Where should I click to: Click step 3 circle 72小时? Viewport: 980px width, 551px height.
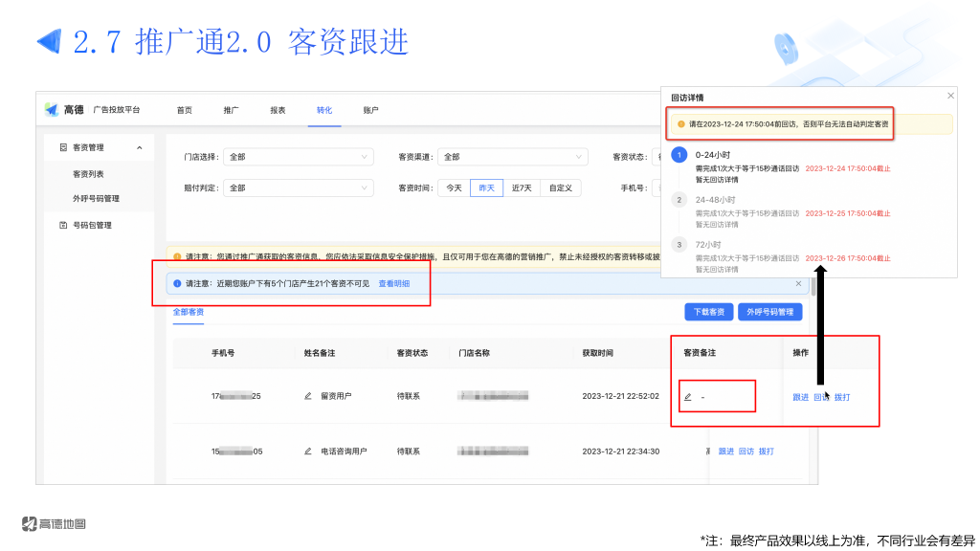point(679,245)
